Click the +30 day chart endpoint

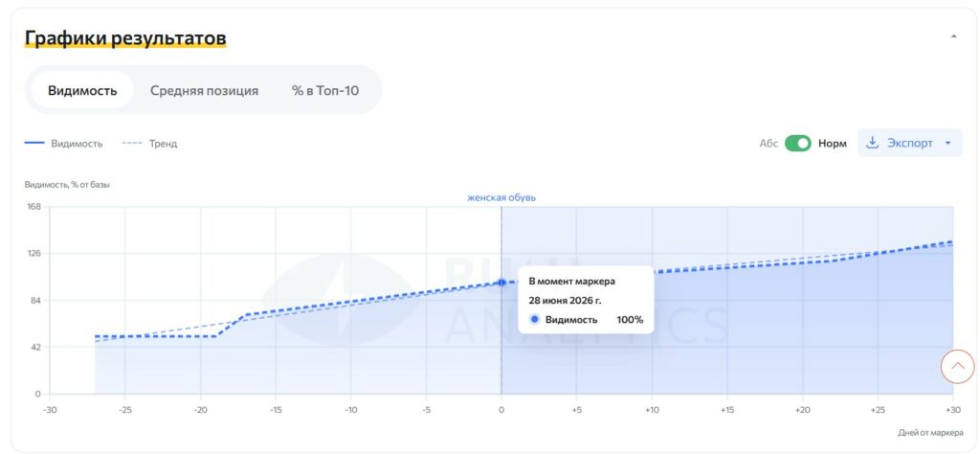(x=952, y=241)
